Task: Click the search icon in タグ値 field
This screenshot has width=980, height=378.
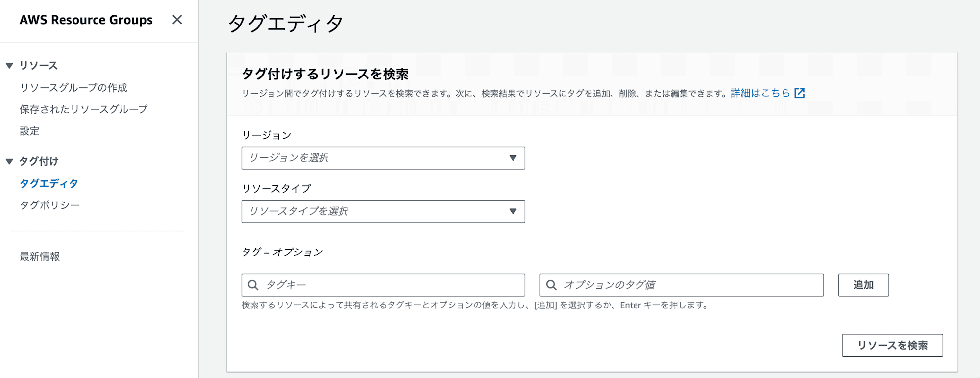Action: 551,285
